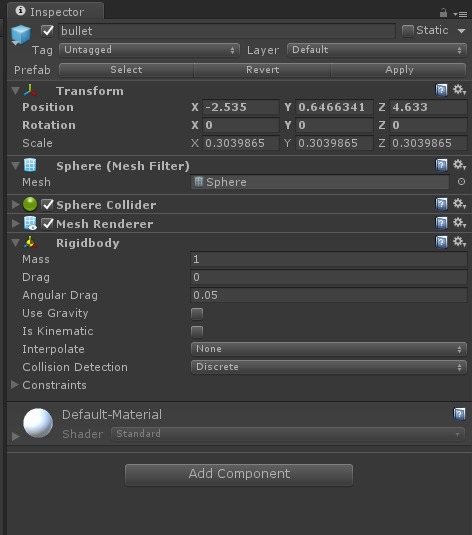The image size is (472, 535).
Task: Click the green Sphere Collider icon
Action: pos(30,204)
